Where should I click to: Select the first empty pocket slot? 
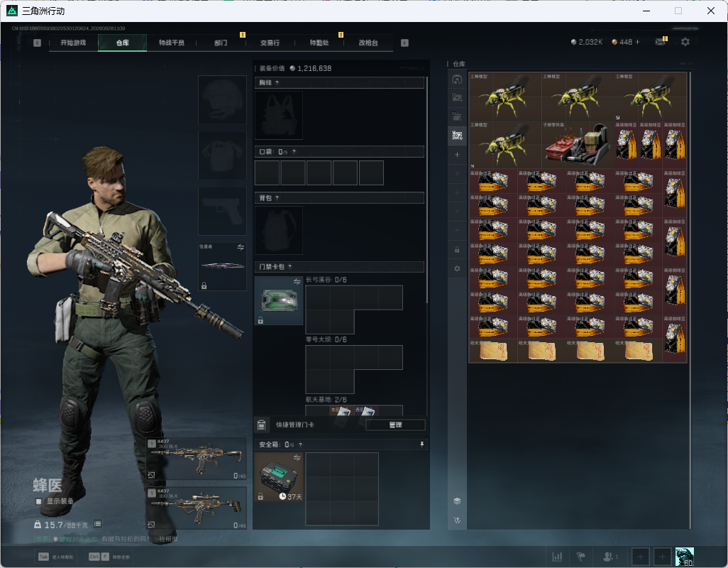267,173
